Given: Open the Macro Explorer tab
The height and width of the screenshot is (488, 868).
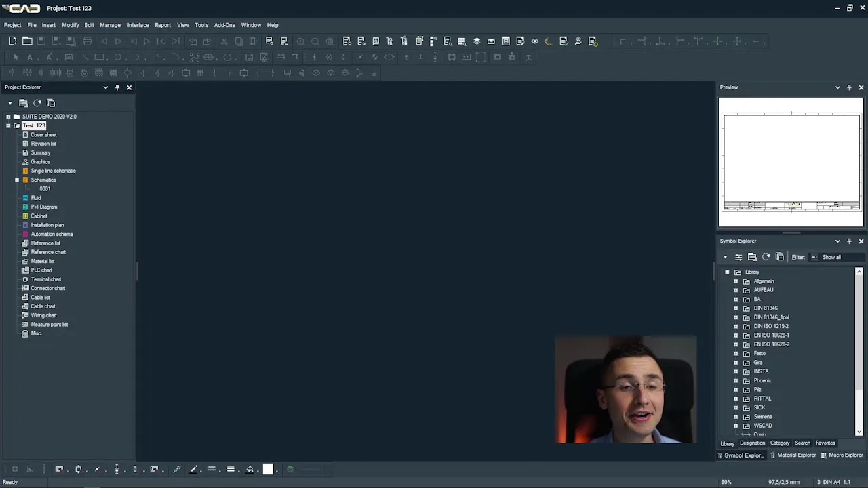Looking at the screenshot, I should click(x=842, y=455).
